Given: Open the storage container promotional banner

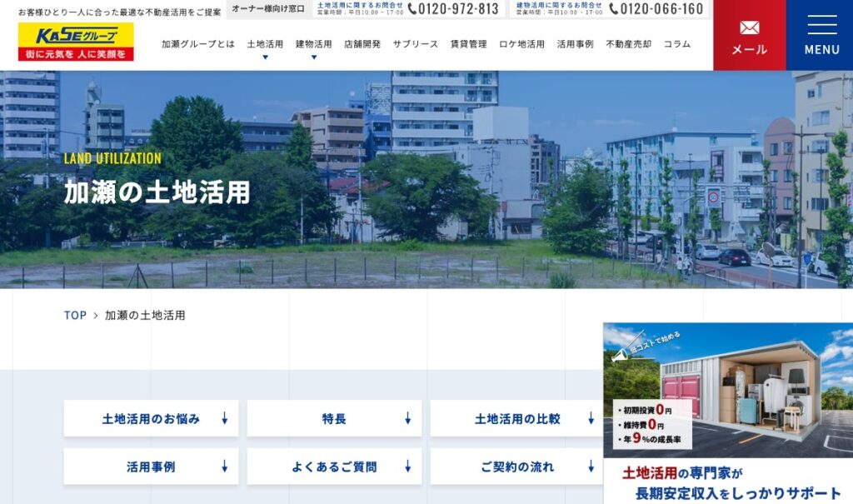Looking at the screenshot, I should [727, 412].
